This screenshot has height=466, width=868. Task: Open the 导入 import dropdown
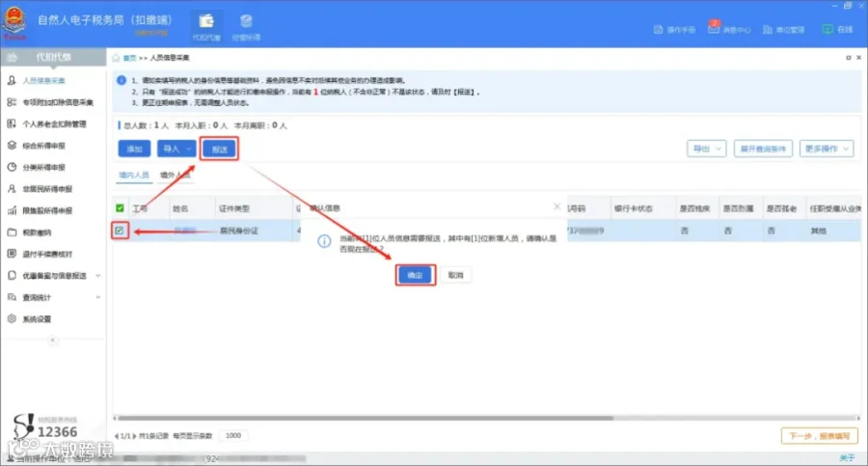[x=176, y=149]
